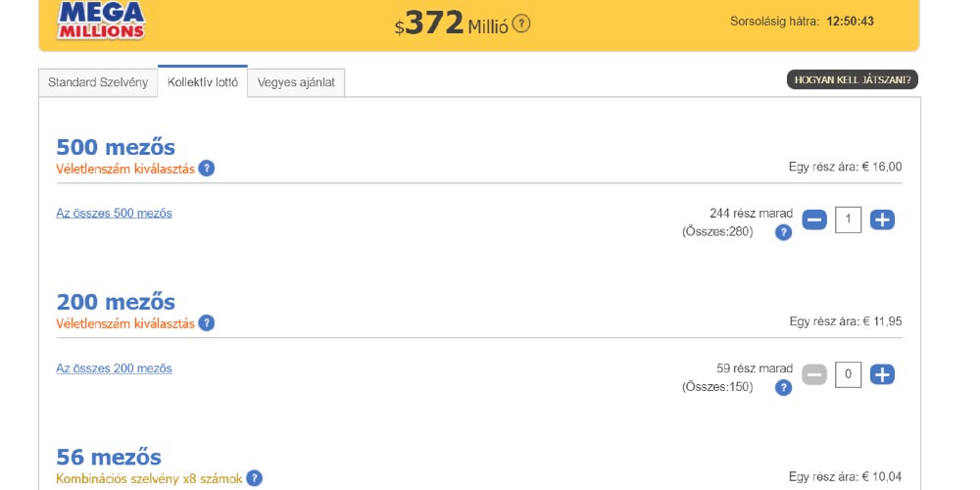
Task: Focus the 200 mezős quantity input field
Action: [848, 374]
